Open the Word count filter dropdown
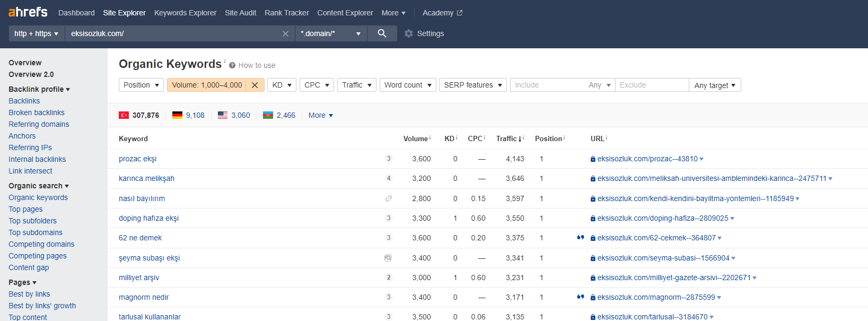The image size is (868, 321). (408, 85)
